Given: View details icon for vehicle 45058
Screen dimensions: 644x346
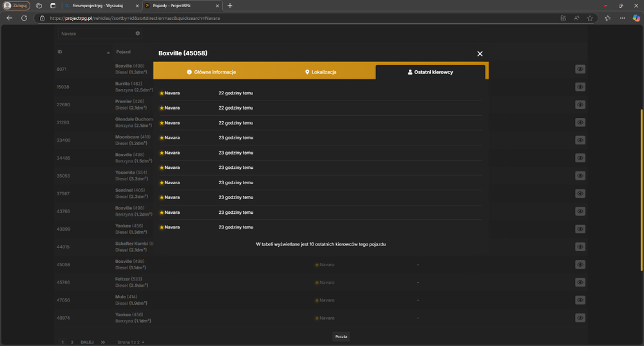Looking at the screenshot, I should pos(580,264).
